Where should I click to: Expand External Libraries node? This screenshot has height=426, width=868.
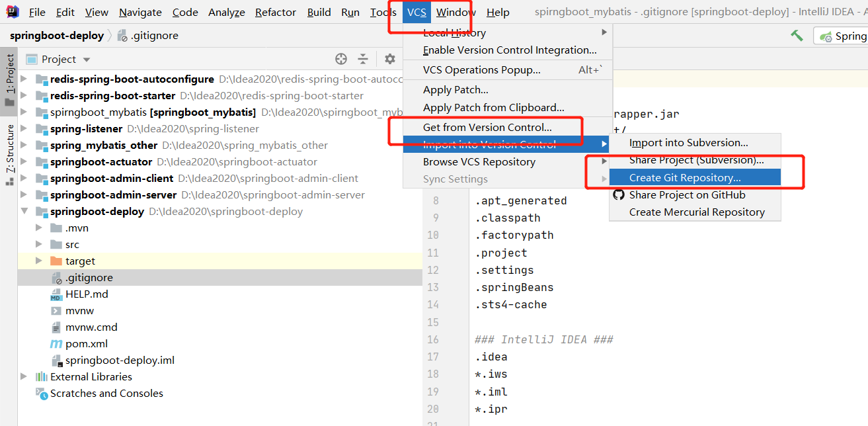24,376
